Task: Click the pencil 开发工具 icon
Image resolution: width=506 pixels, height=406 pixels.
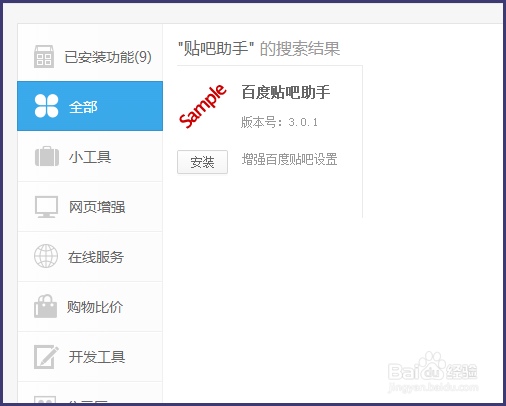Action: tap(46, 357)
